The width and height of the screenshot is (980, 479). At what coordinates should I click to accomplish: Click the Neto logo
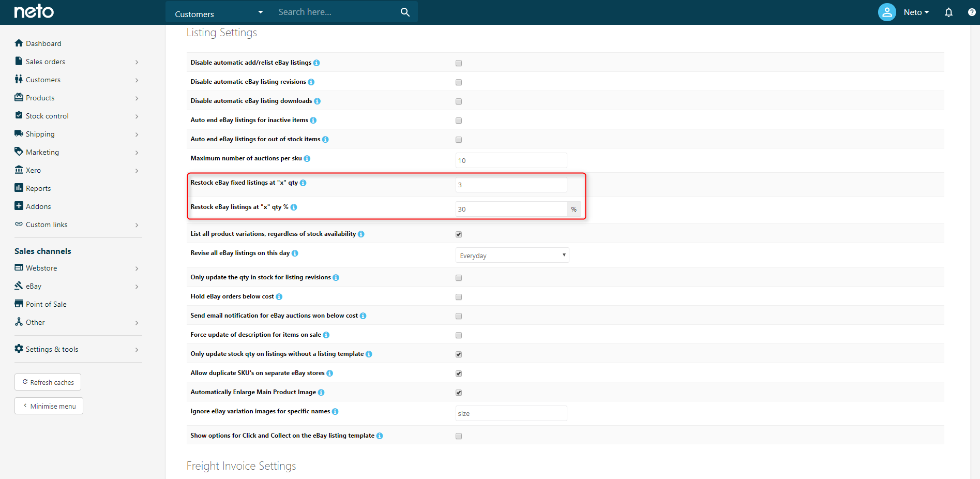pyautogui.click(x=34, y=11)
